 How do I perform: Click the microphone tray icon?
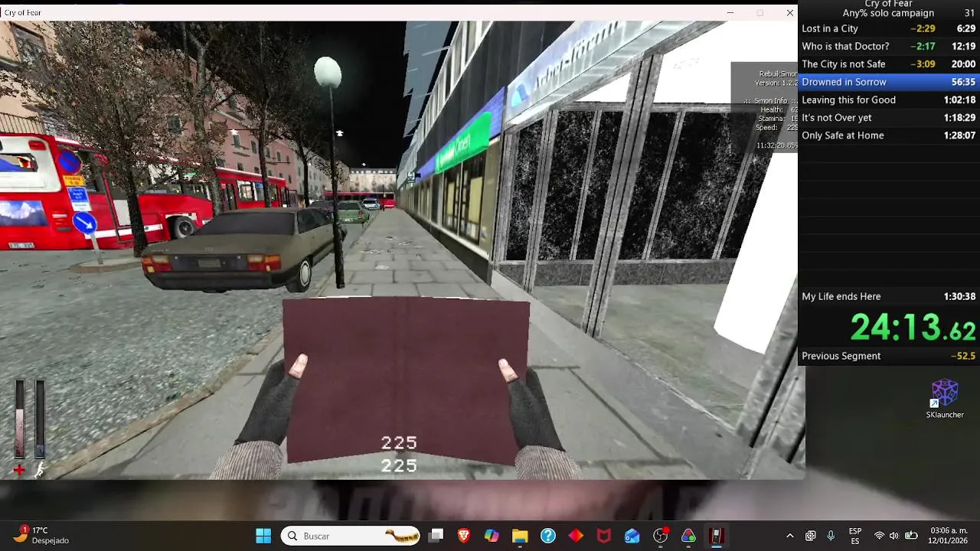[831, 536]
